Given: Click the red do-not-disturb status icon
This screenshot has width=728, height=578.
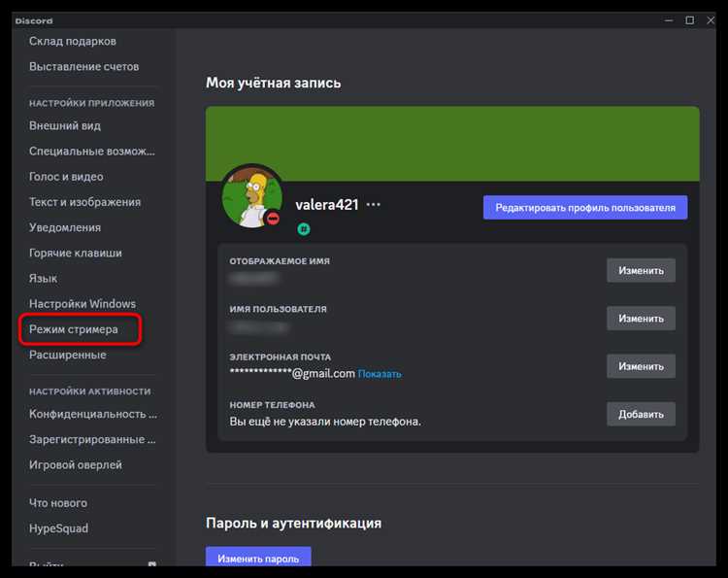Looking at the screenshot, I should point(273,219).
